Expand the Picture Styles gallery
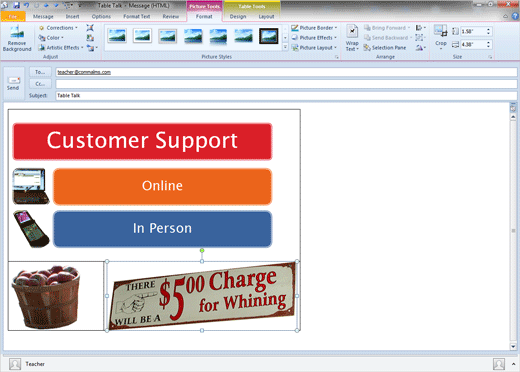 (x=285, y=48)
